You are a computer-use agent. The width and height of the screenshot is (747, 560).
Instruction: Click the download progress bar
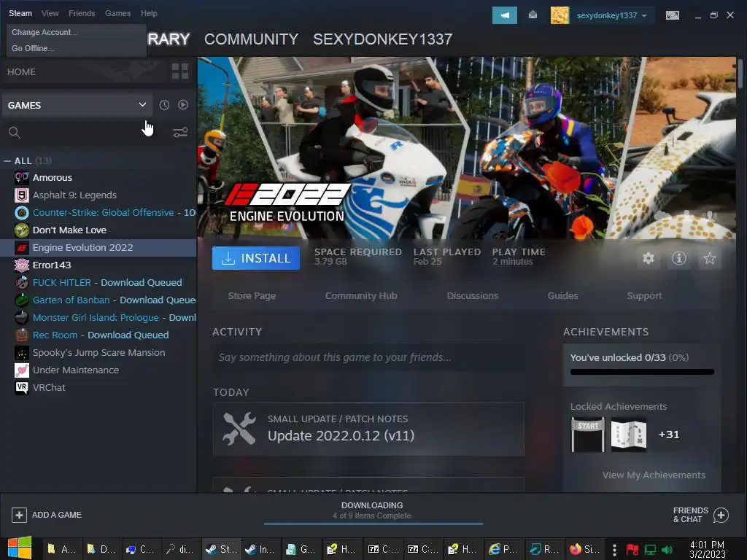coord(373,524)
